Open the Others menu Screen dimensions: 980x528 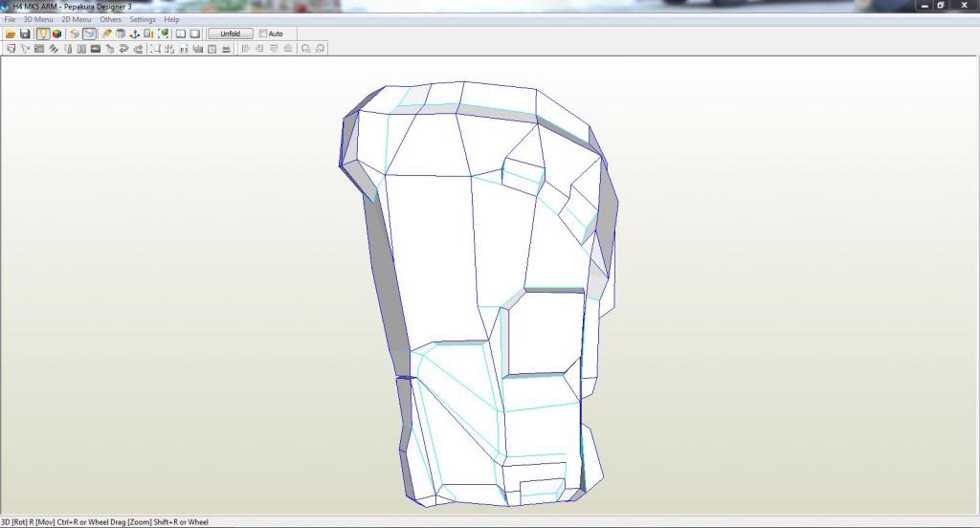pos(111,19)
